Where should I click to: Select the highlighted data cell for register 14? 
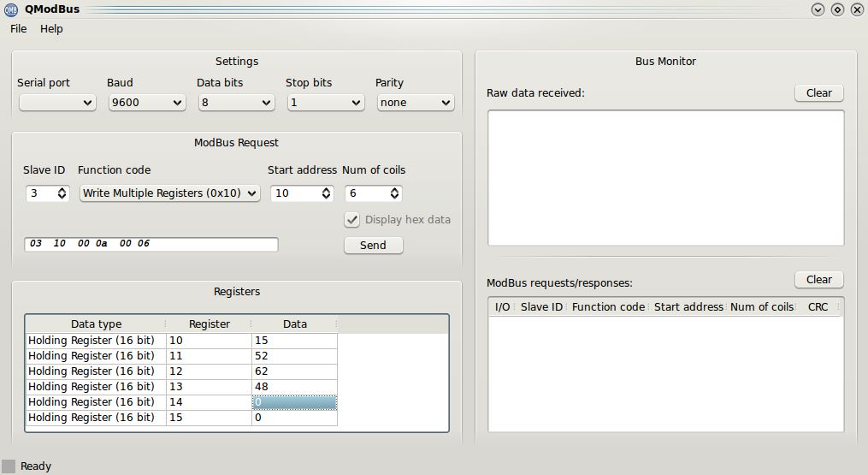294,402
